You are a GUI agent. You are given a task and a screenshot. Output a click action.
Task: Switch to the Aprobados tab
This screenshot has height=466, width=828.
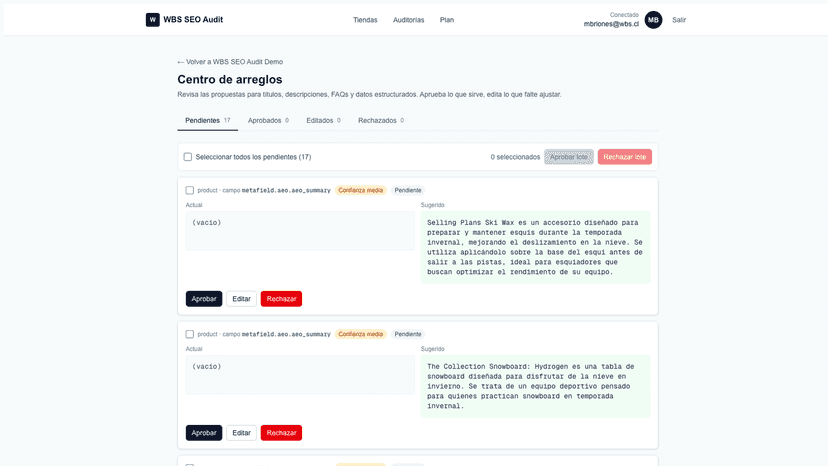pyautogui.click(x=268, y=120)
